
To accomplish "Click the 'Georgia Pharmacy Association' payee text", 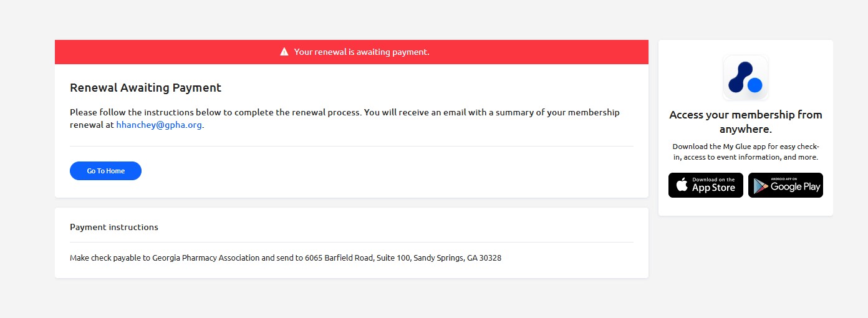I will (206, 258).
